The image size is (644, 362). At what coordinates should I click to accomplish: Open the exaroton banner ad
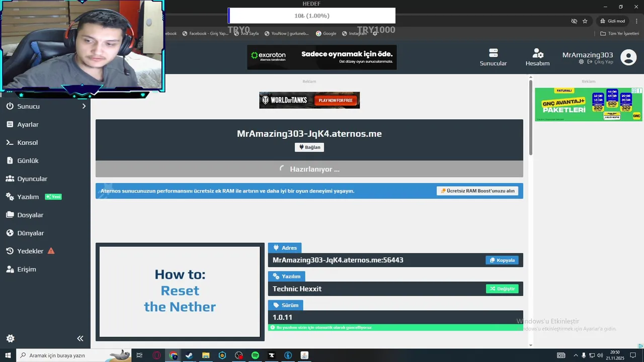coord(322,57)
